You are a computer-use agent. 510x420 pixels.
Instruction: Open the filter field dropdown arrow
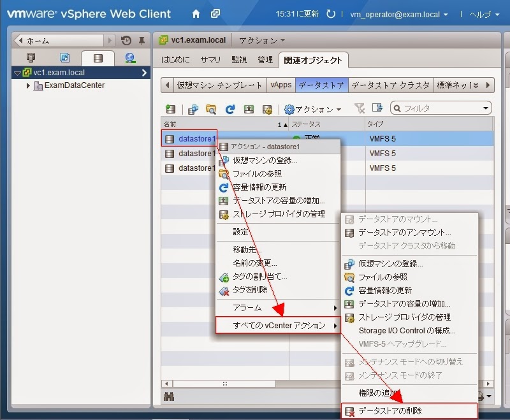[x=486, y=108]
